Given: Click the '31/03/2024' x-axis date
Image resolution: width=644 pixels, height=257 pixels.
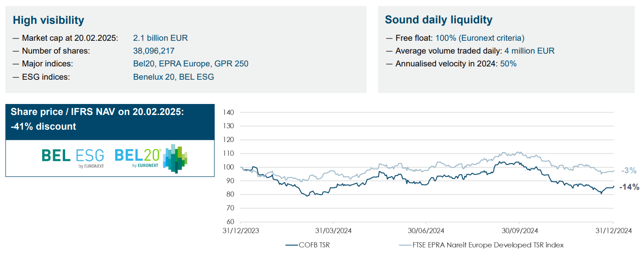Looking at the screenshot, I should click(333, 231).
